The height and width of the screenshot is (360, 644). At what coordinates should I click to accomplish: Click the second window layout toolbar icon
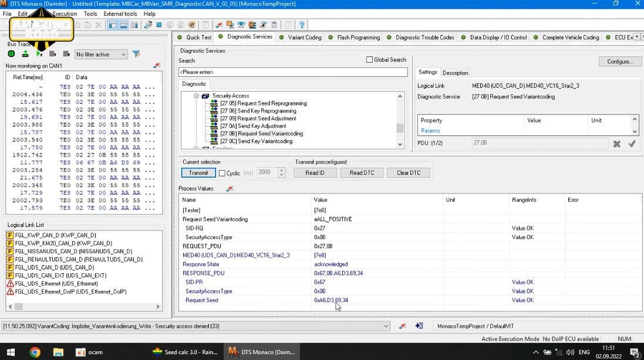click(x=123, y=25)
